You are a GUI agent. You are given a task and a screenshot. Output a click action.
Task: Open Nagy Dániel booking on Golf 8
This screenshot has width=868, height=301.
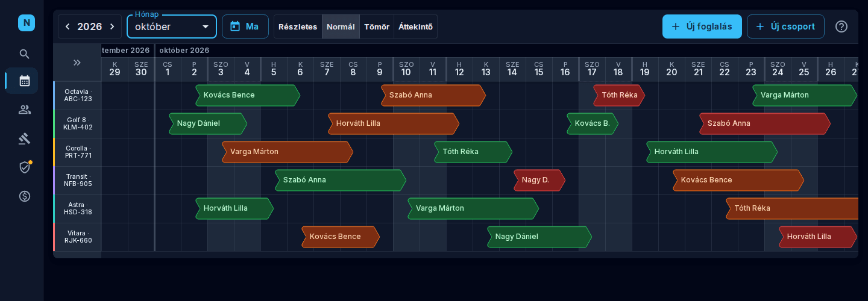(x=208, y=123)
